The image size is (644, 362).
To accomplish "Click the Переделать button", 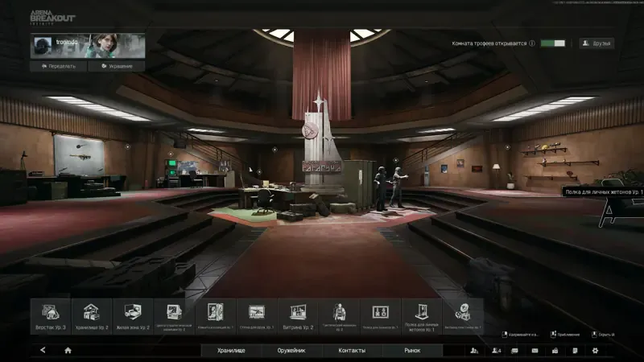I will click(x=58, y=66).
